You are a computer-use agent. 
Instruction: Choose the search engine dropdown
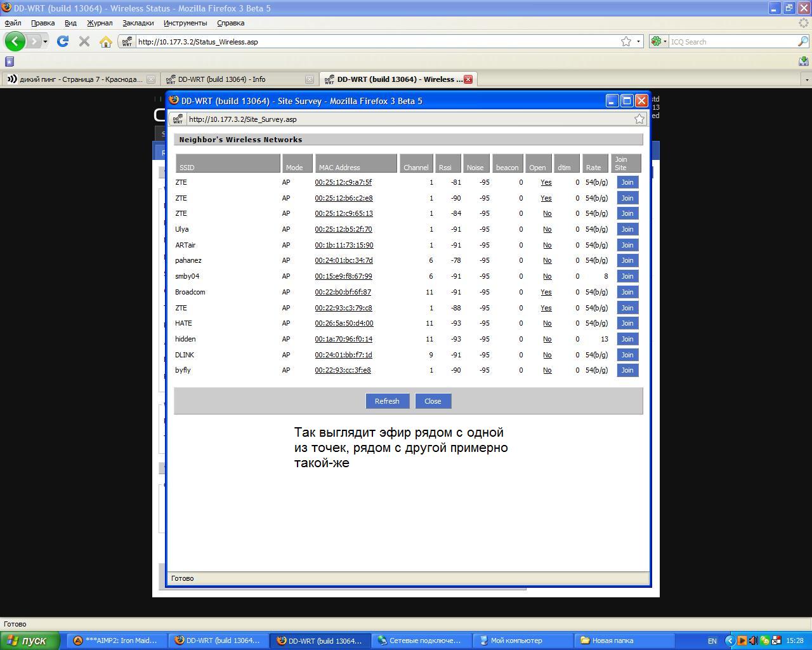pos(659,41)
